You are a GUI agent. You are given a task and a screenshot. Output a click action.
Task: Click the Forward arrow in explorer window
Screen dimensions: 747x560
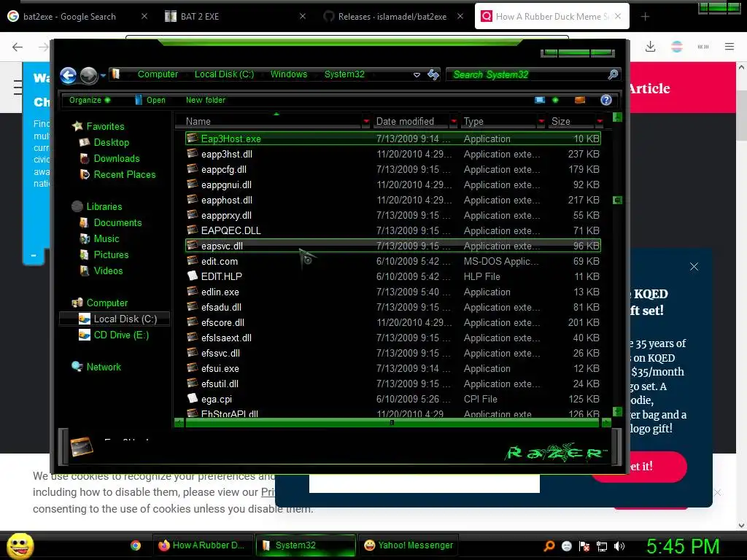click(88, 75)
